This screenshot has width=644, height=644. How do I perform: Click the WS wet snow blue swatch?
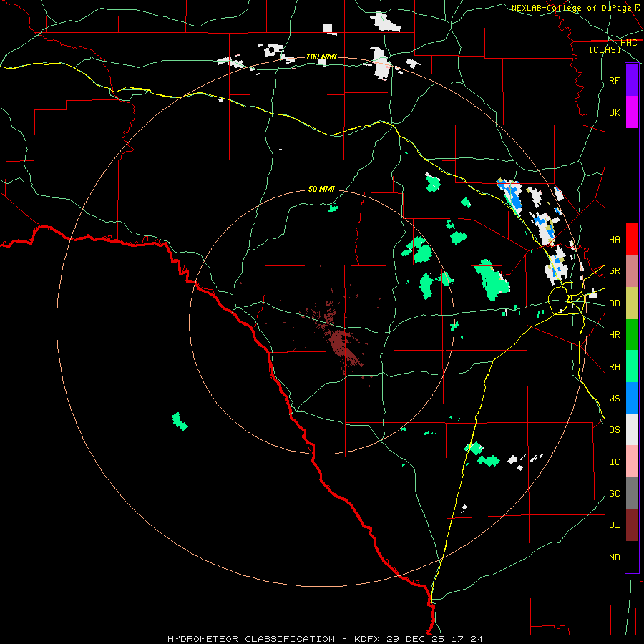coord(632,398)
